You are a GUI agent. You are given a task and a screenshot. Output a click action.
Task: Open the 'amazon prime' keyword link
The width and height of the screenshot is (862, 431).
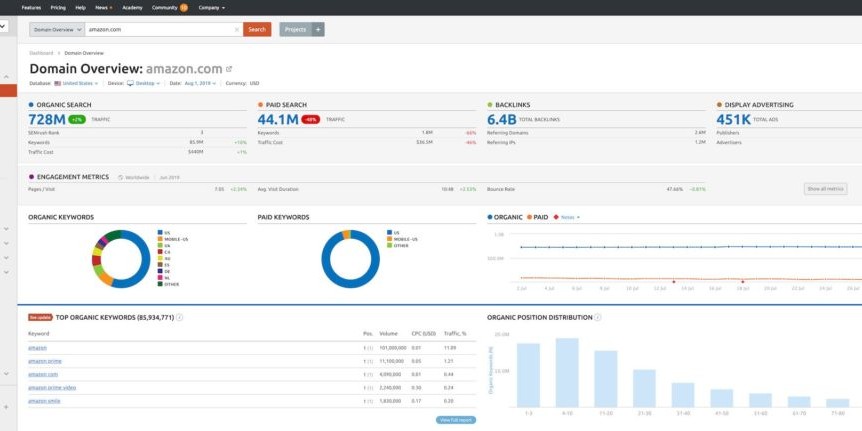tap(45, 361)
